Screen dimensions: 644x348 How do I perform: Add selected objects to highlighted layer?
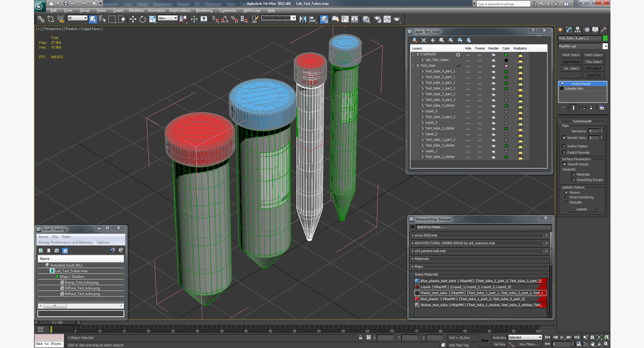[x=433, y=40]
